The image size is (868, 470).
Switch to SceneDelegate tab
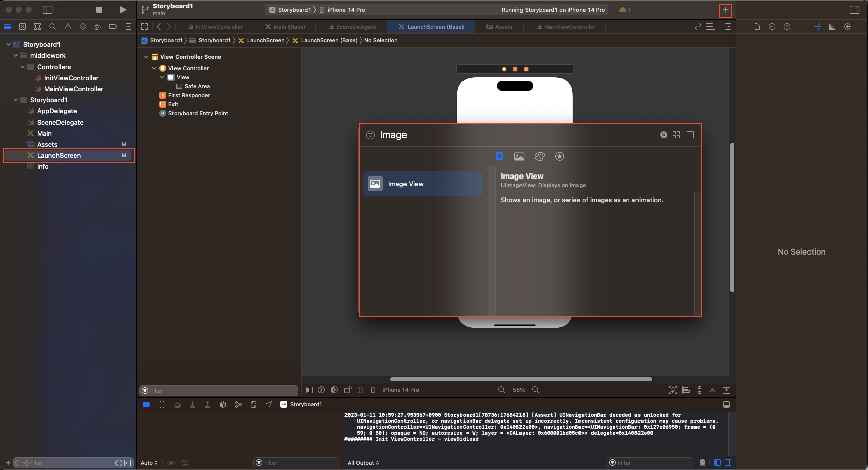tap(352, 27)
